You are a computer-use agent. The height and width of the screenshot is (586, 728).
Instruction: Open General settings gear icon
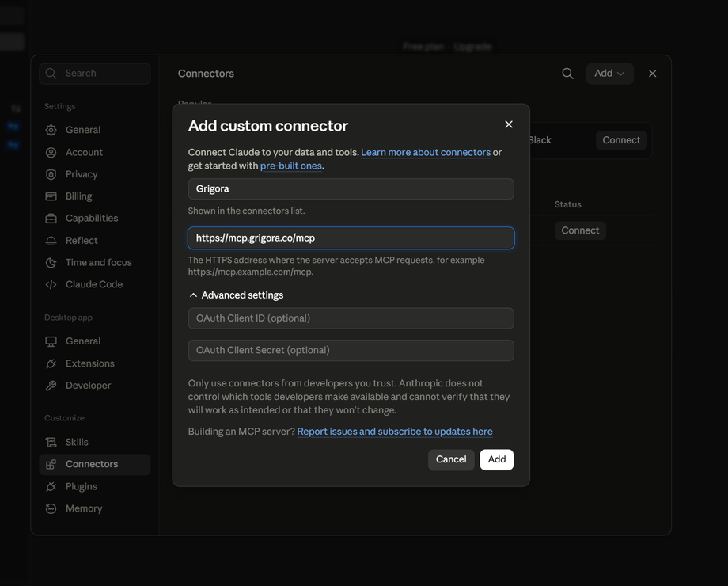pos(51,130)
